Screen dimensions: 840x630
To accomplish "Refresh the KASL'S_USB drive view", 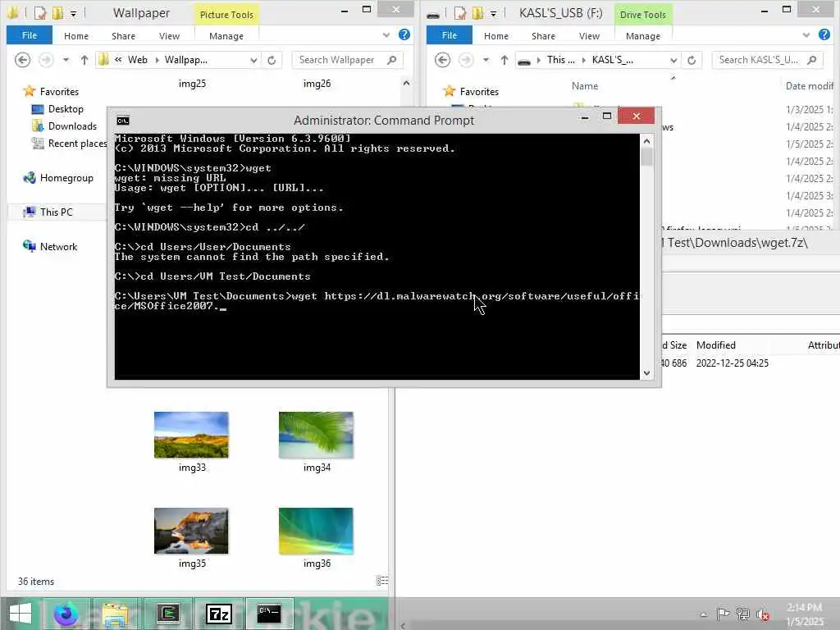I will pyautogui.click(x=692, y=60).
